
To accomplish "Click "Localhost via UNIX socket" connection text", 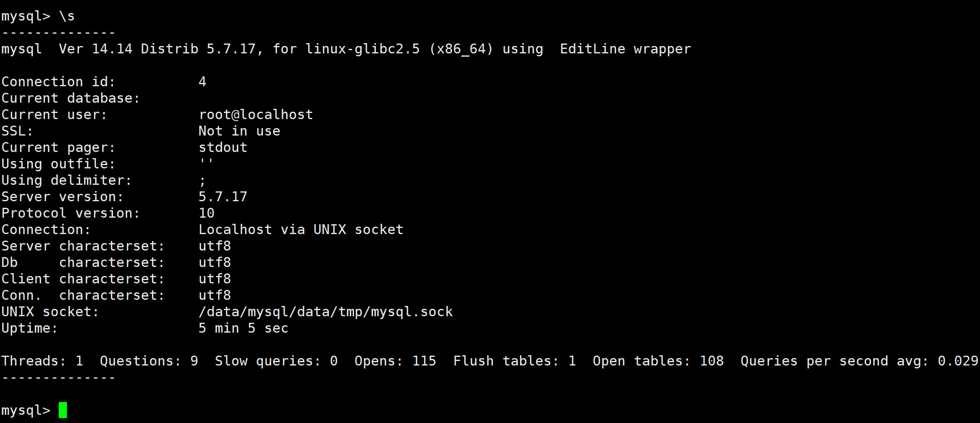I will tap(301, 230).
